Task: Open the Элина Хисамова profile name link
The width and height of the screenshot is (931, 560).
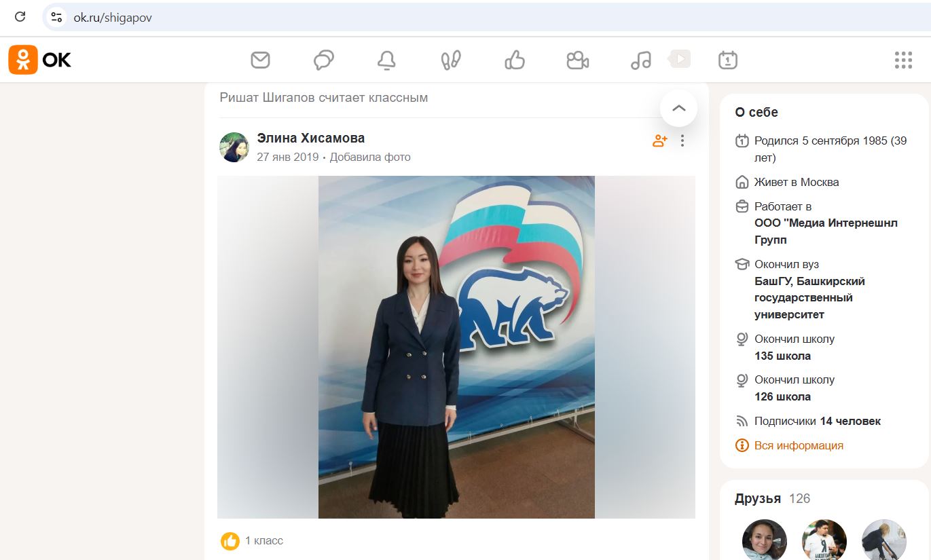Action: (x=311, y=138)
